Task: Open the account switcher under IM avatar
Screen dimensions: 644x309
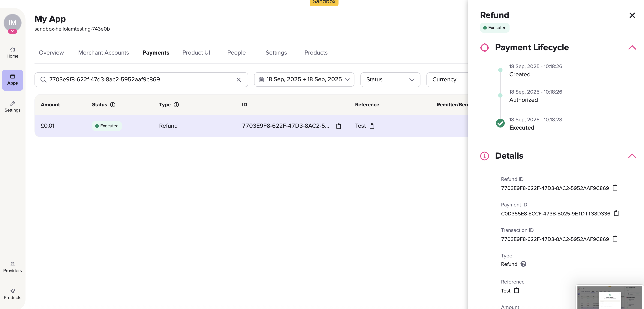Action: tap(13, 31)
